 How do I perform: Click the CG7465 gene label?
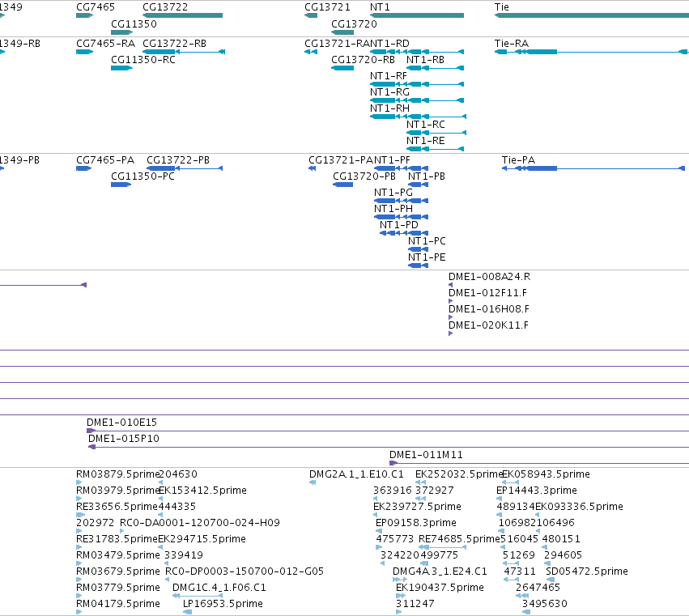point(96,7)
